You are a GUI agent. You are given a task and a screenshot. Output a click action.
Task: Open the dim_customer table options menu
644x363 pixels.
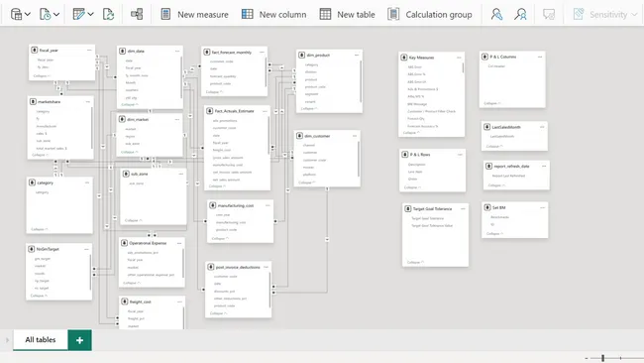point(355,136)
